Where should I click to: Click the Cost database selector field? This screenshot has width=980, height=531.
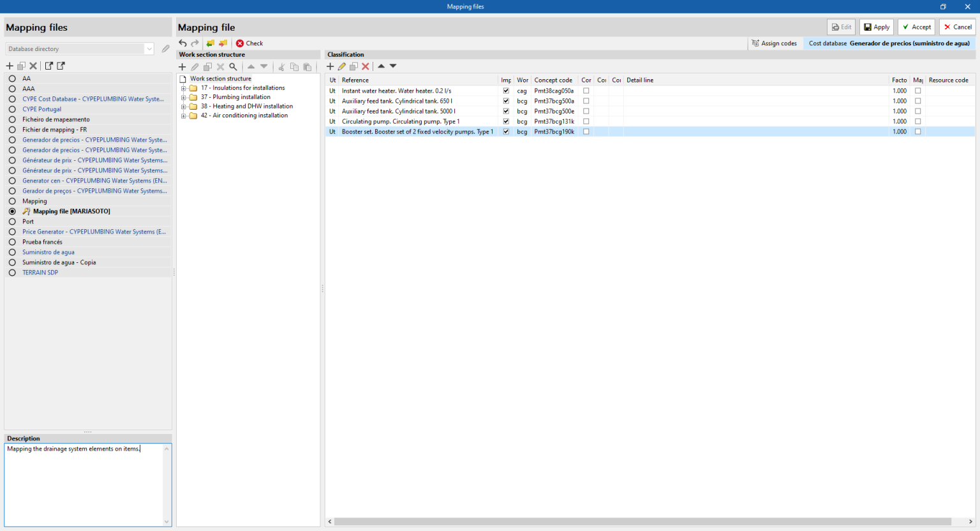click(x=889, y=43)
